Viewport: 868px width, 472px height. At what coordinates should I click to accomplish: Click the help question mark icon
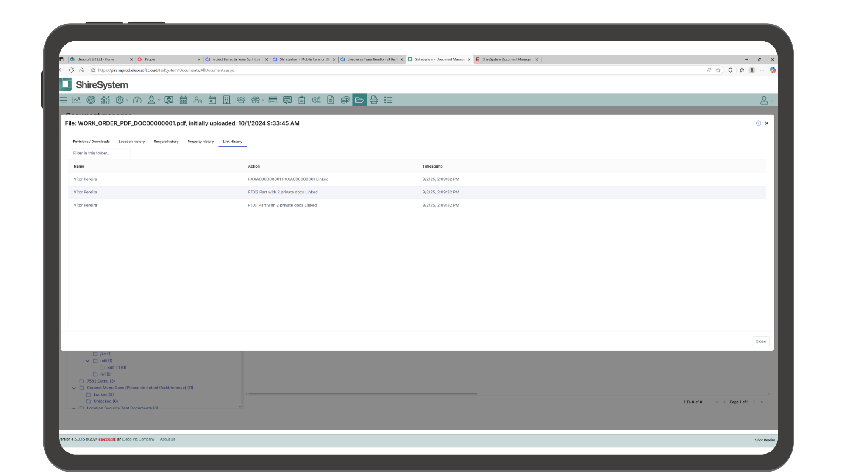758,123
